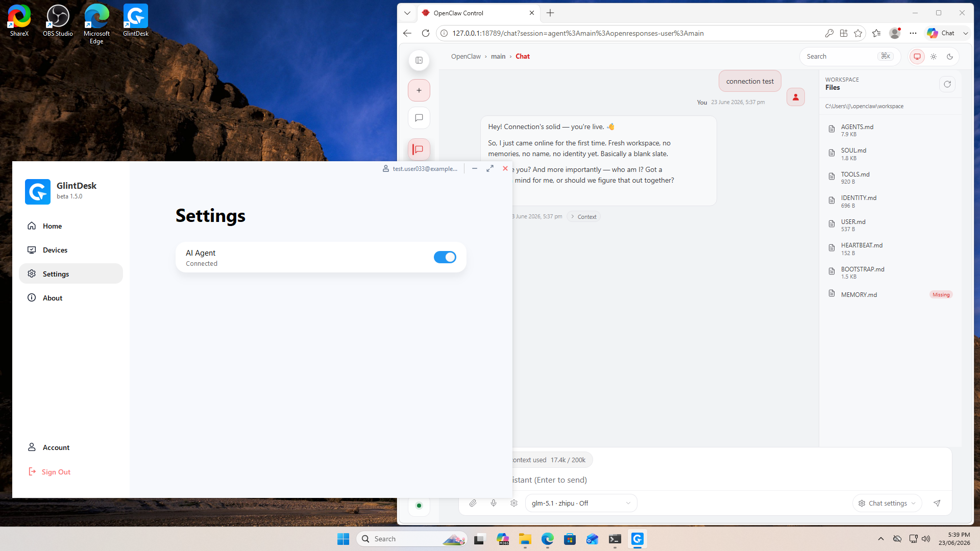Click the user avatar beside connection test
980x551 pixels.
click(795, 97)
